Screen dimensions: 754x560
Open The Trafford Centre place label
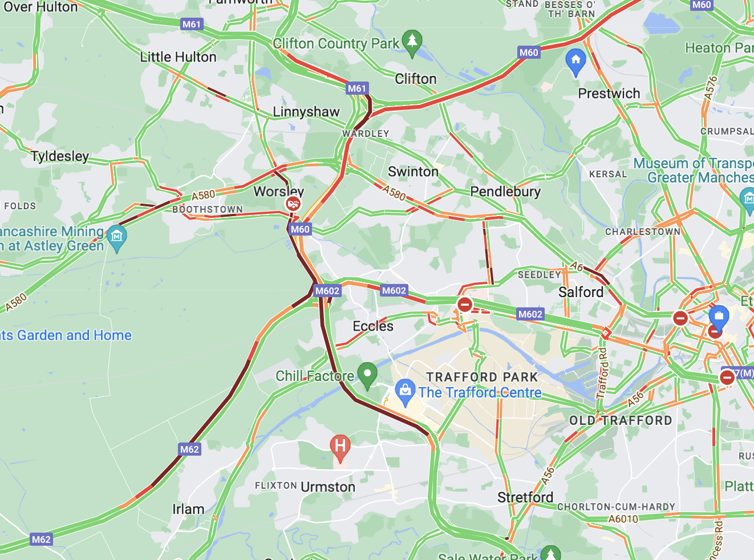(480, 392)
